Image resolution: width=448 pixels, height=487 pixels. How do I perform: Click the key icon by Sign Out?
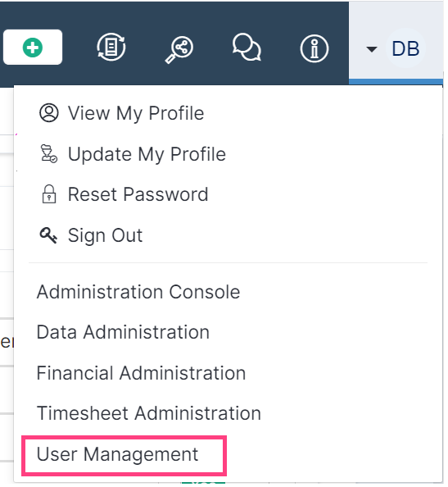click(x=48, y=235)
